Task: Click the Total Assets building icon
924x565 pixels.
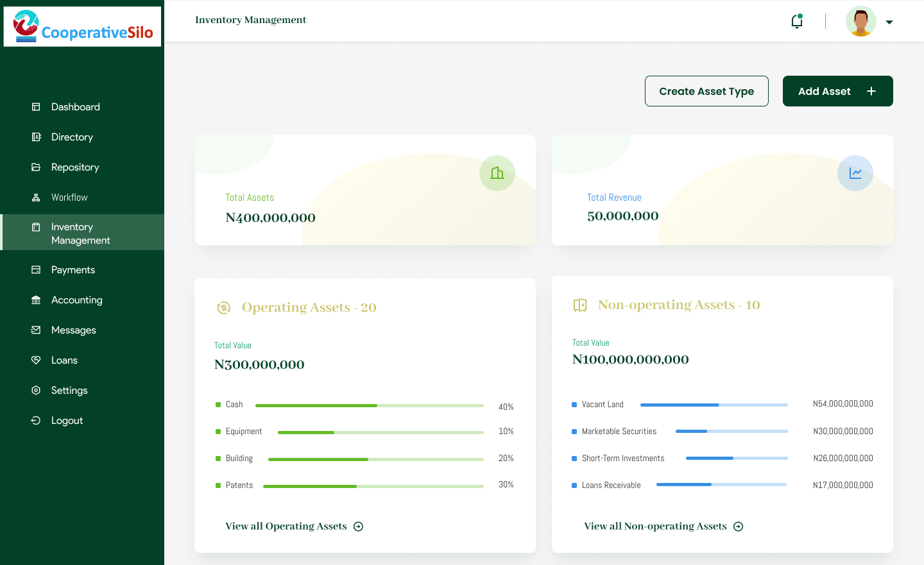Action: [497, 173]
